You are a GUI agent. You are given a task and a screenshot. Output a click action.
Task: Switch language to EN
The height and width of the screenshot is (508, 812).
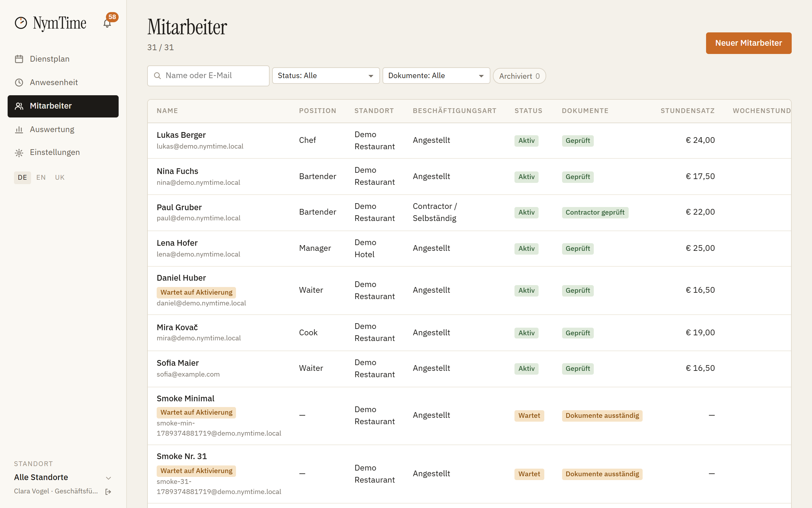pyautogui.click(x=41, y=177)
